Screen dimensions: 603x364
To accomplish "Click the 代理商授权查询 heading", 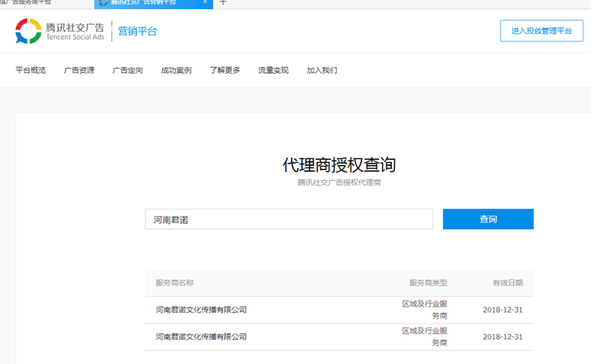I will coord(339,165).
